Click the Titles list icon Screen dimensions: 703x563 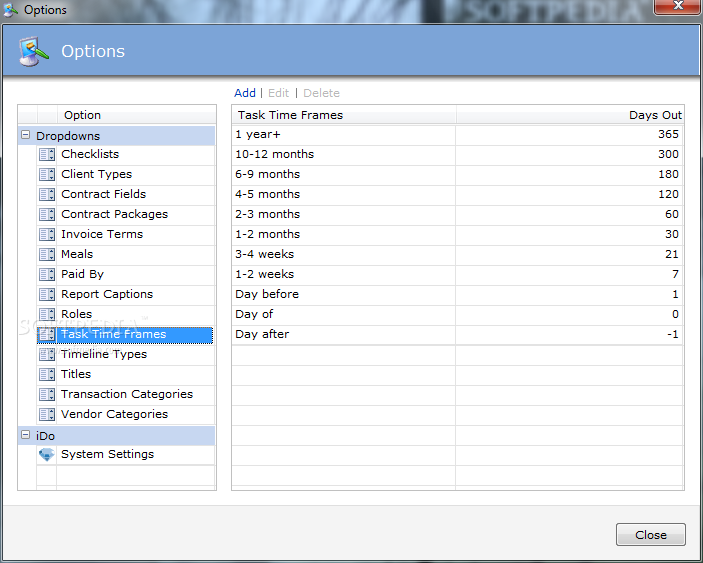click(47, 374)
